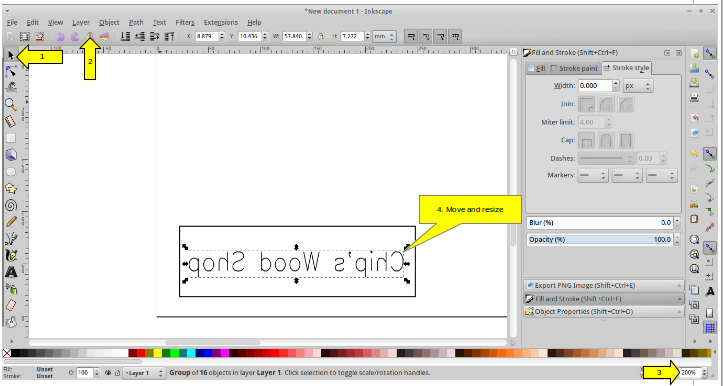The image size is (723, 386).
Task: Open the Layer 1 dropdown
Action: pos(144,373)
